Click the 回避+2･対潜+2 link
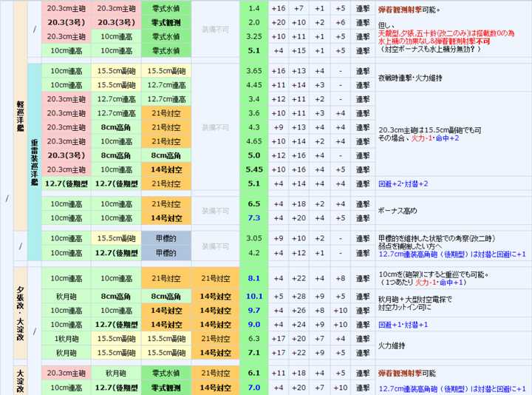 (x=403, y=183)
